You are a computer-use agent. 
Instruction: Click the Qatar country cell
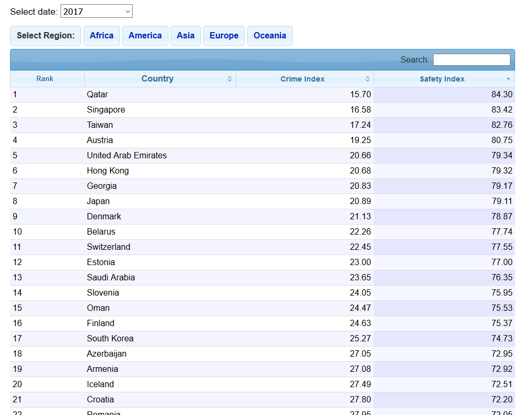(x=97, y=95)
